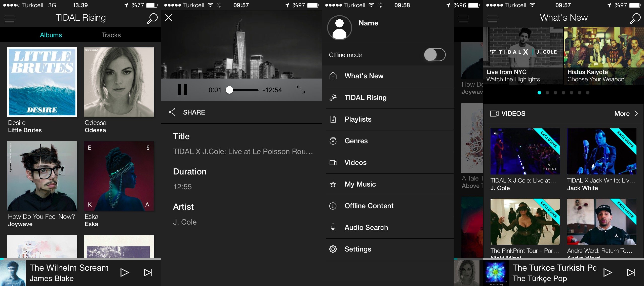Open hamburger menu on TIDAL Rising screen
Image resolution: width=644 pixels, height=286 pixels.
[x=10, y=19]
